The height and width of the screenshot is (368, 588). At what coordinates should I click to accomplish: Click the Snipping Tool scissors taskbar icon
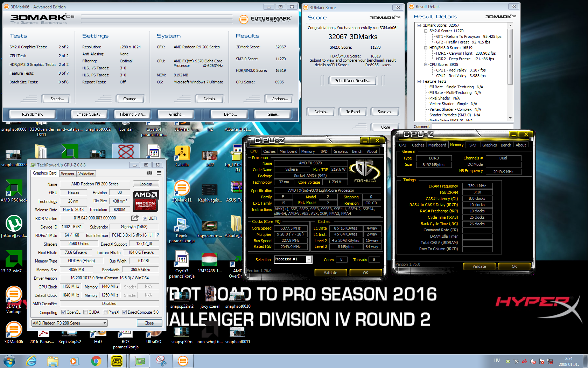[161, 361]
